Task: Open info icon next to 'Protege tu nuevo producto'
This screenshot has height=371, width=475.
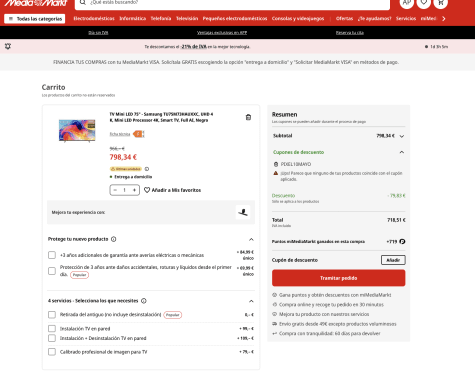Action: click(x=114, y=239)
